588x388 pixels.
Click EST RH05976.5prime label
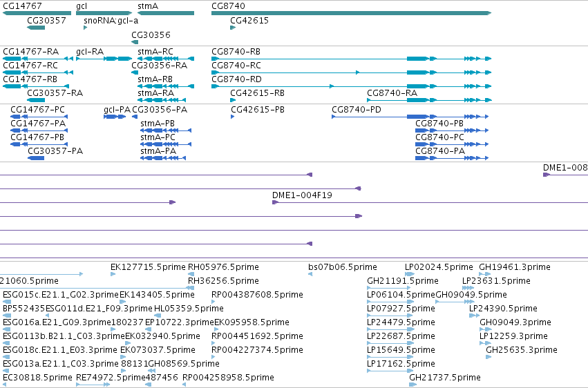(223, 267)
